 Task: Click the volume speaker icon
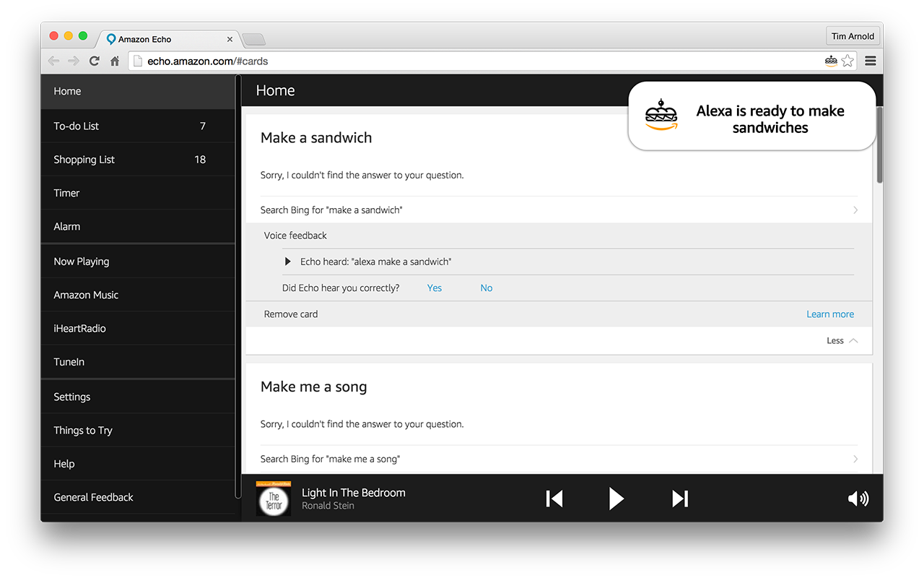click(858, 499)
